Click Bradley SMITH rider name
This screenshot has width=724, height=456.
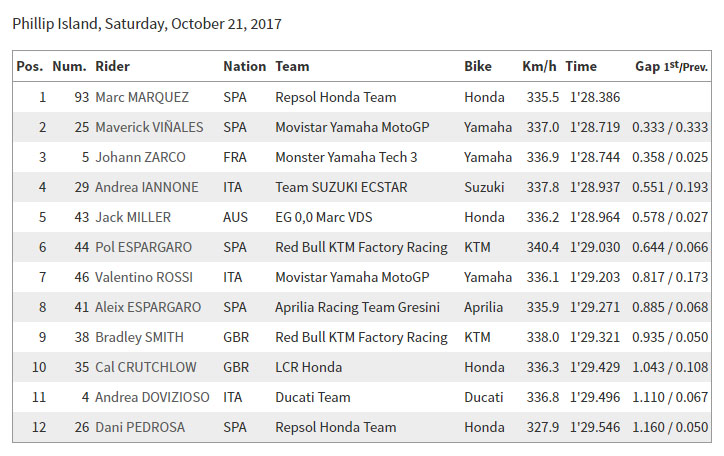[139, 337]
